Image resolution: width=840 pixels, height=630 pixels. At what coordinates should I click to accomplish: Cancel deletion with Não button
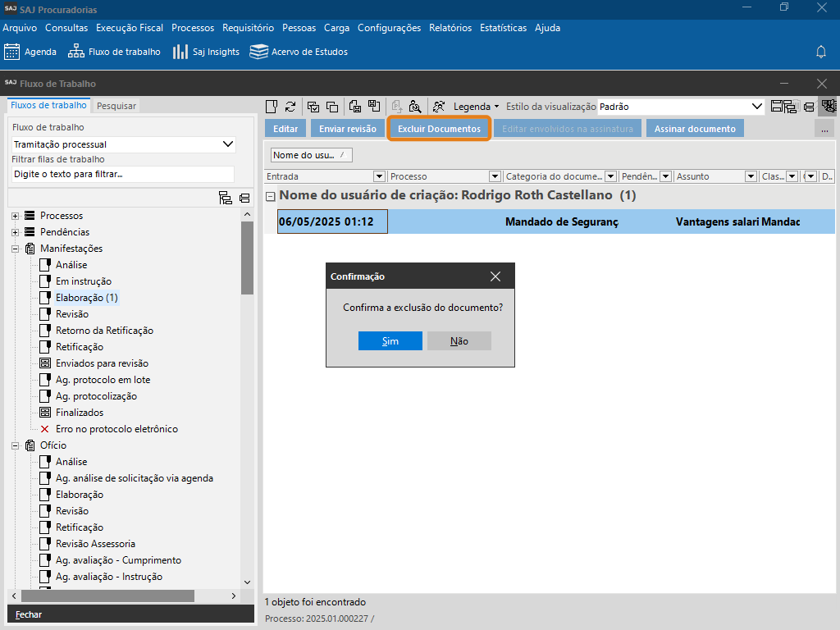coord(459,341)
